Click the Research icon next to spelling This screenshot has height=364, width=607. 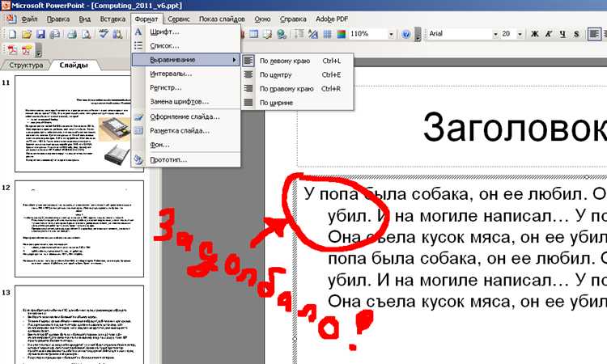tap(117, 34)
